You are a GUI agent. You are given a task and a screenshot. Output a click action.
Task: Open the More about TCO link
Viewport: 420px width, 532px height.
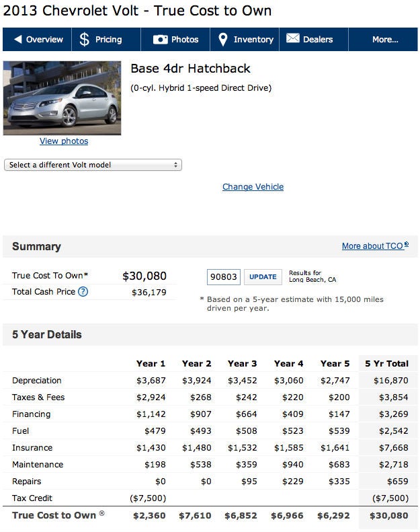coord(372,246)
